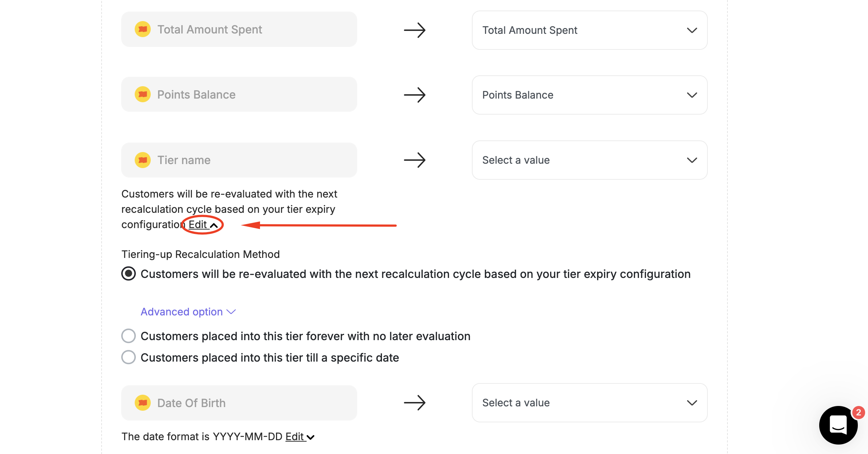Choose customers placed into this tier forever
The height and width of the screenshot is (454, 868).
click(x=128, y=336)
